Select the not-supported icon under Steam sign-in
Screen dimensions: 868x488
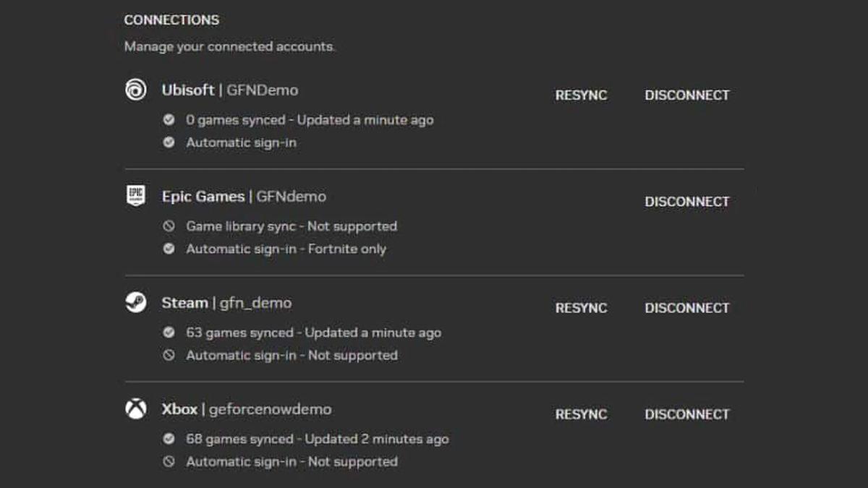point(169,355)
